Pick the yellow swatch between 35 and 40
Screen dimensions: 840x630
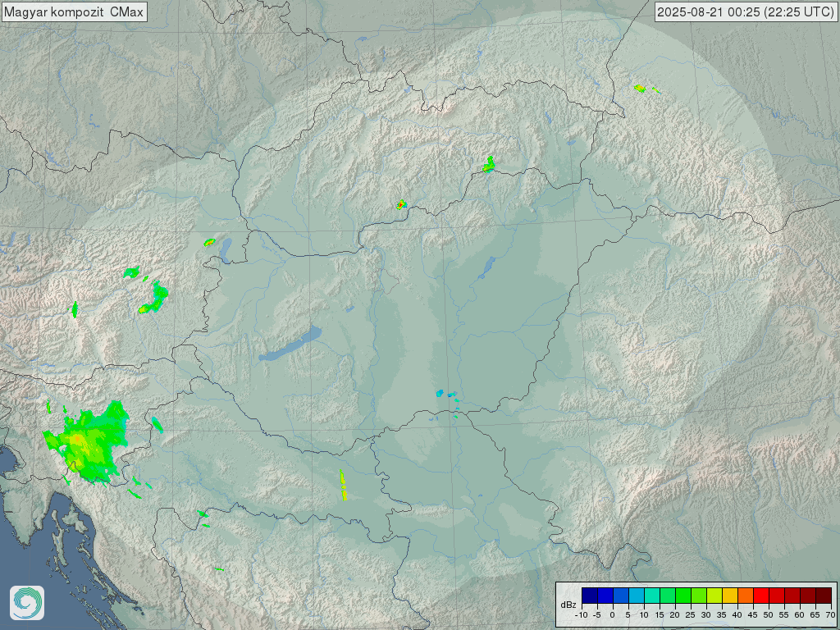pos(729,596)
